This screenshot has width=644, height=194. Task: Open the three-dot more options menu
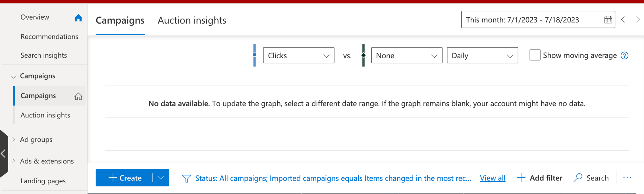(627, 178)
